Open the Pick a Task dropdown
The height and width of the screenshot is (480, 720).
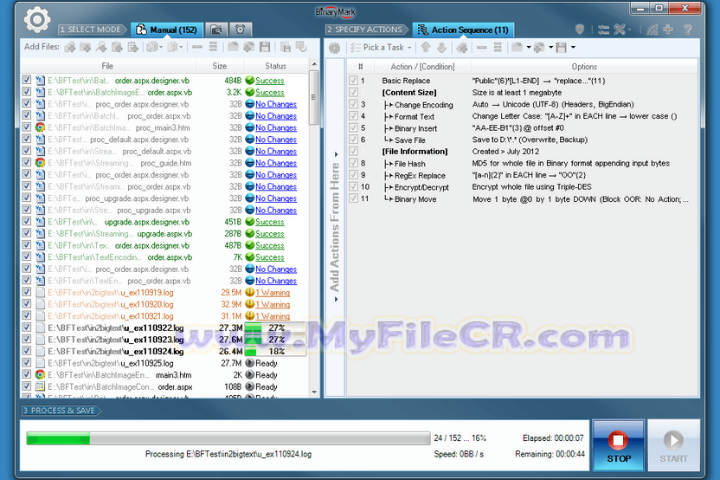point(381,47)
